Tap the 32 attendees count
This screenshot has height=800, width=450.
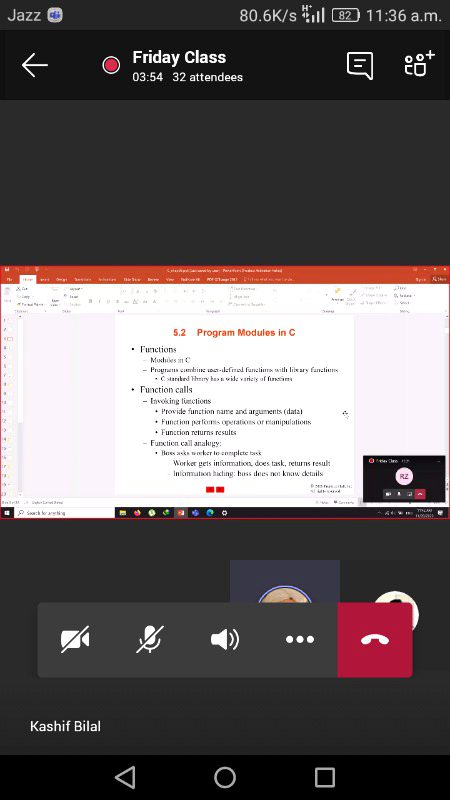(207, 78)
